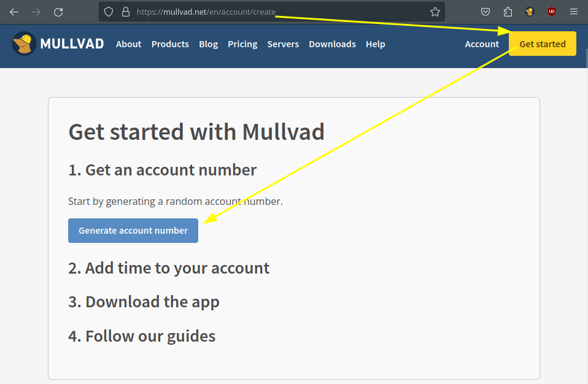Viewport: 588px width, 384px height.
Task: Click the yellow Get started button
Action: pyautogui.click(x=542, y=44)
